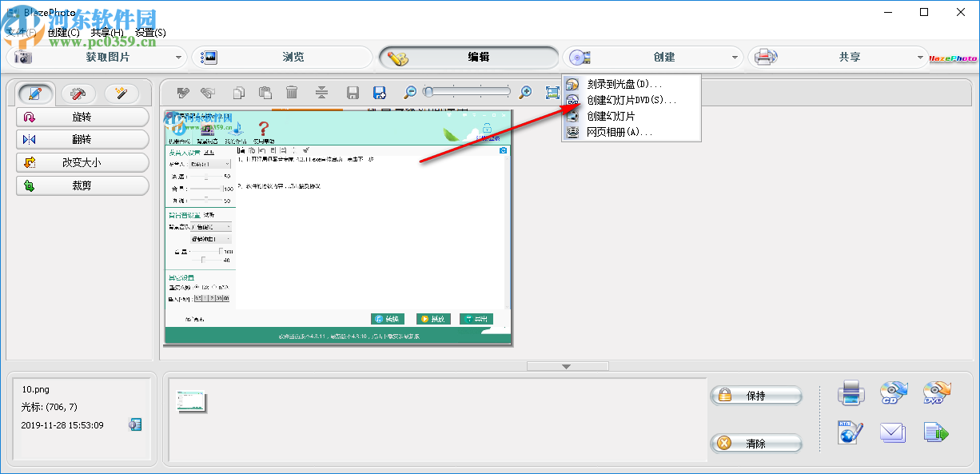Open the Print function via the printer icon
980x474 pixels.
point(851,392)
